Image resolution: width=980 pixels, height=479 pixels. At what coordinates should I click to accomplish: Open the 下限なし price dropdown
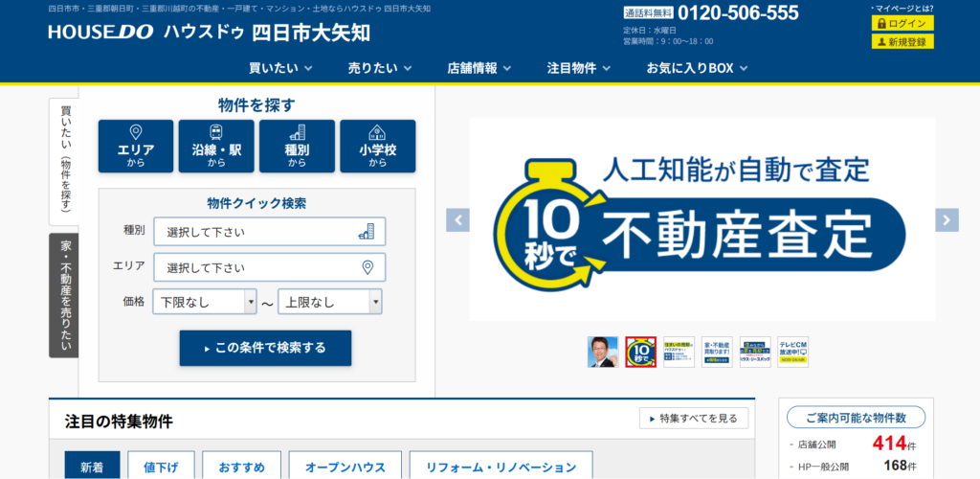[x=205, y=302]
